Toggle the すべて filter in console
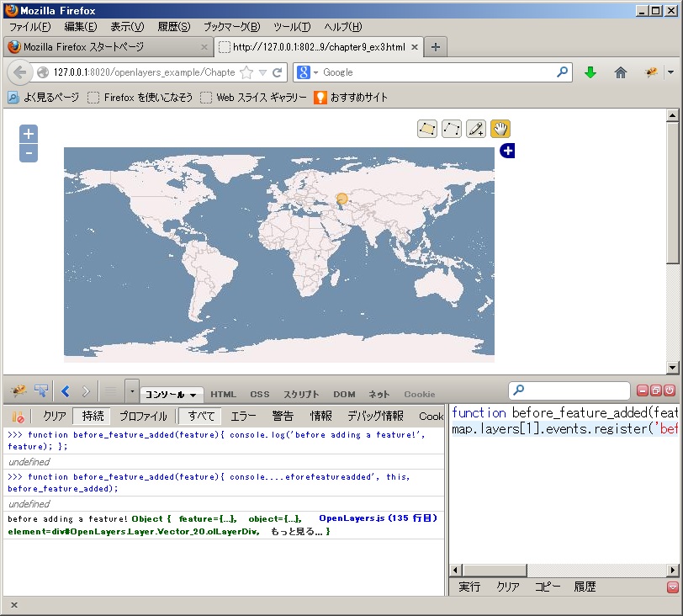 (x=201, y=416)
